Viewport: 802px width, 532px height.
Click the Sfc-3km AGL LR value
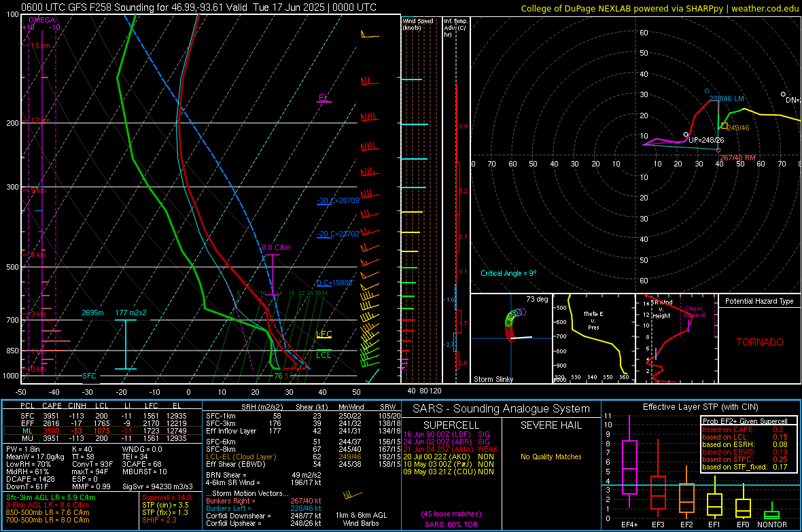[x=51, y=497]
